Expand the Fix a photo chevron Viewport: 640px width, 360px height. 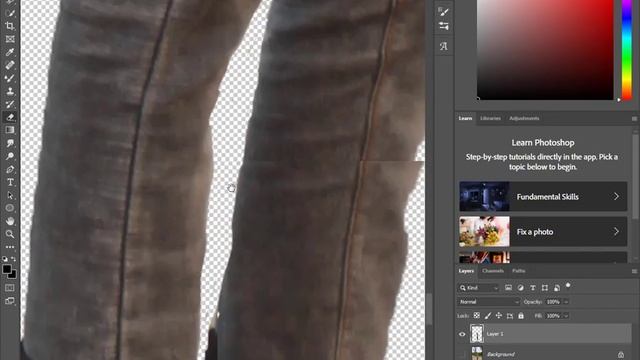[x=616, y=231]
